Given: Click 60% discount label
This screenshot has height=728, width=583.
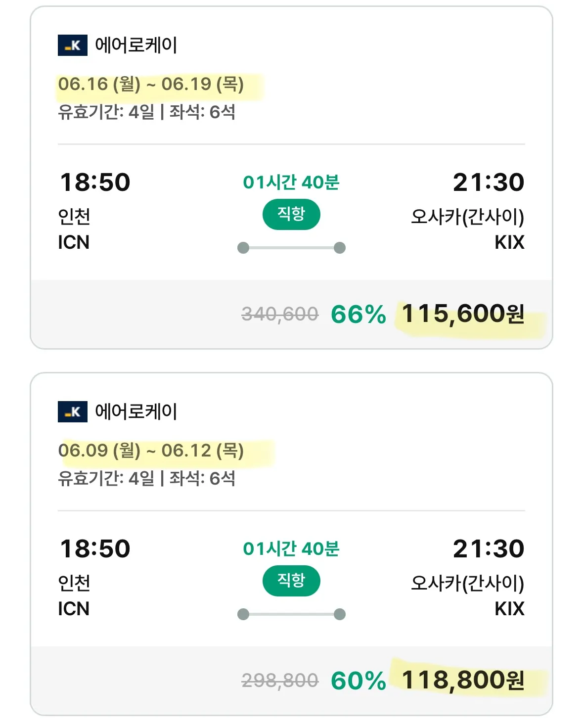Looking at the screenshot, I should coord(358,681).
